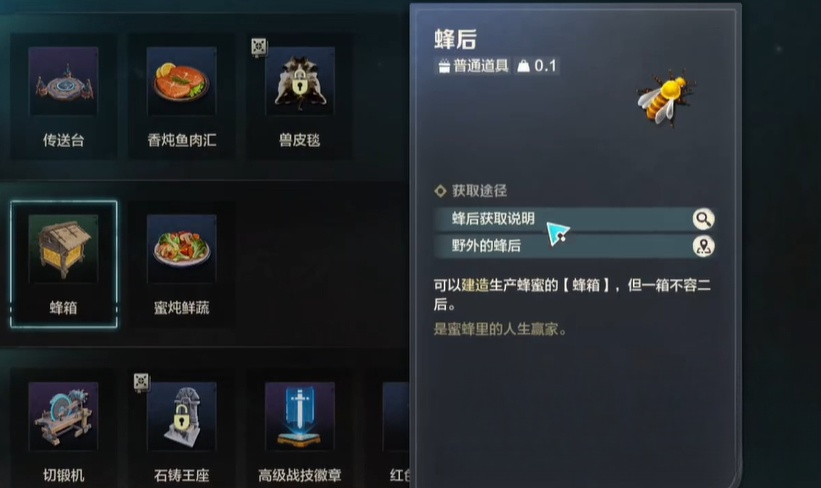The image size is (821, 488).
Task: Click the blueprint marker above 兽皮毯
Action: pos(259,47)
